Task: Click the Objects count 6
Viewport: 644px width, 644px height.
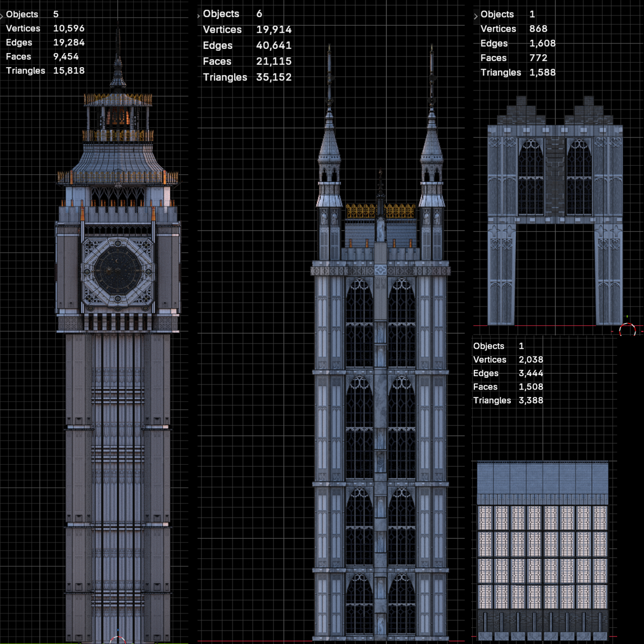Action: (x=259, y=14)
